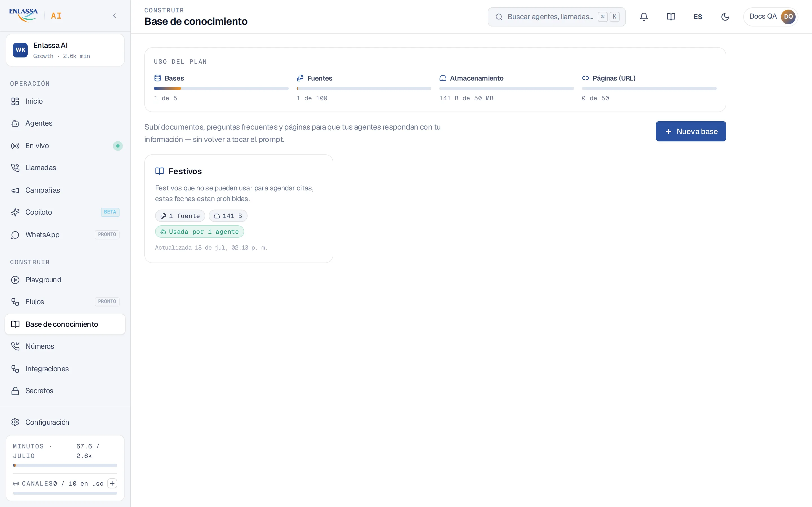Add channels with the plus button
Image resolution: width=812 pixels, height=507 pixels.
pyautogui.click(x=112, y=483)
